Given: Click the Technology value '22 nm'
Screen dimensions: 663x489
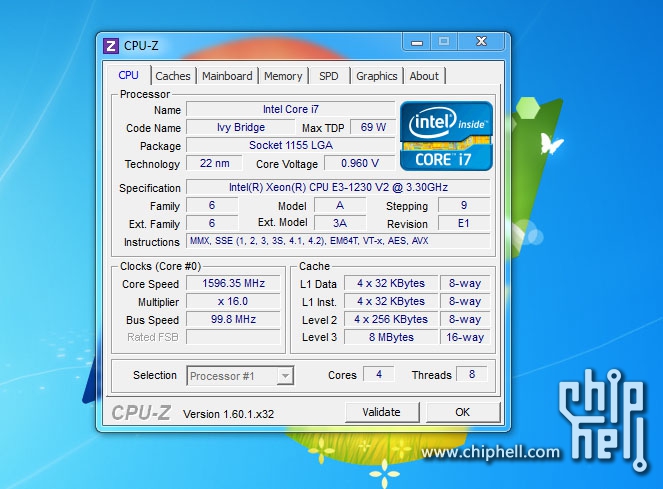Looking at the screenshot, I should [215, 163].
